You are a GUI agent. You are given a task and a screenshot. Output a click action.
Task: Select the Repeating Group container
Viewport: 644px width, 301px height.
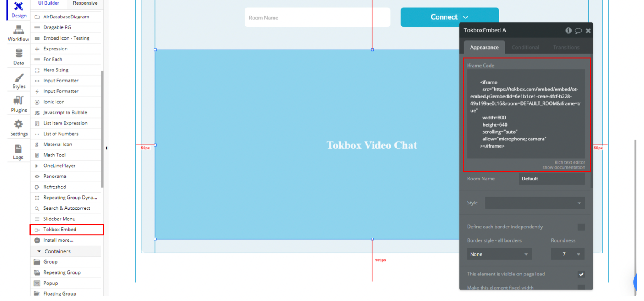pyautogui.click(x=67, y=272)
